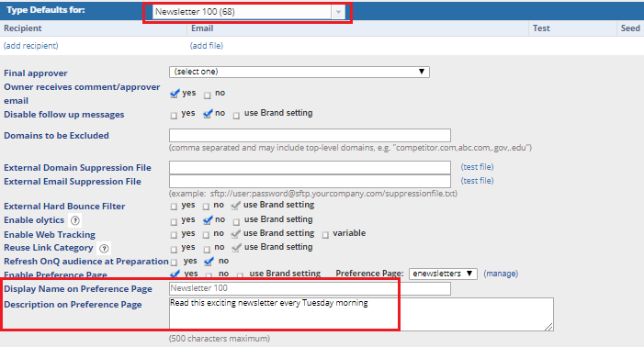Click the Test column header
644x347 pixels.
coord(541,28)
